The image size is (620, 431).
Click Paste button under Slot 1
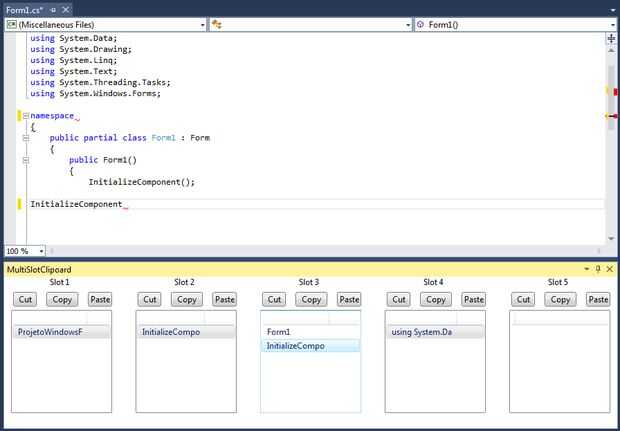[x=100, y=299]
